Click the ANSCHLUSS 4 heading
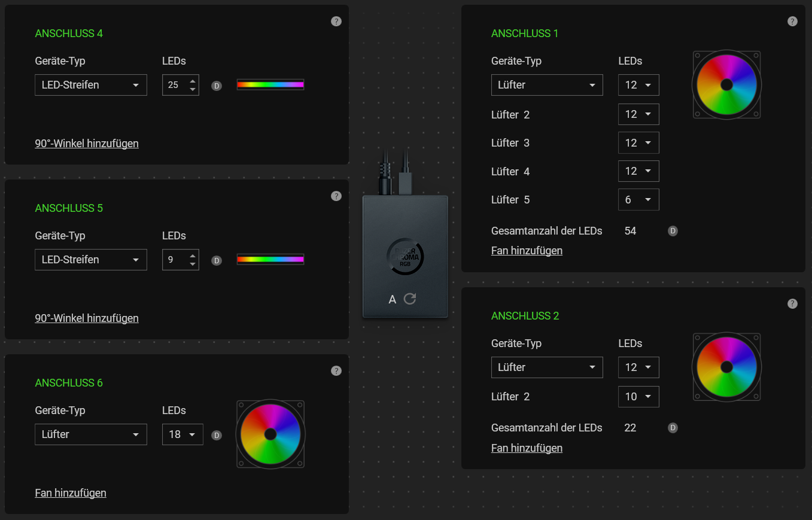The width and height of the screenshot is (812, 520). pyautogui.click(x=69, y=34)
